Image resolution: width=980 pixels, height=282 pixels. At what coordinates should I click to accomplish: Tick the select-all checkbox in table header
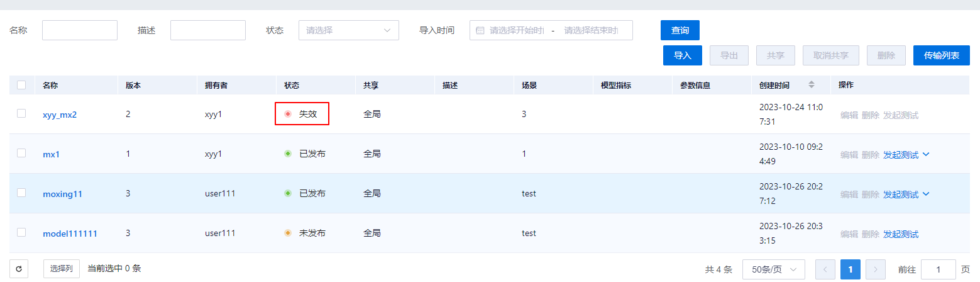[x=21, y=85]
